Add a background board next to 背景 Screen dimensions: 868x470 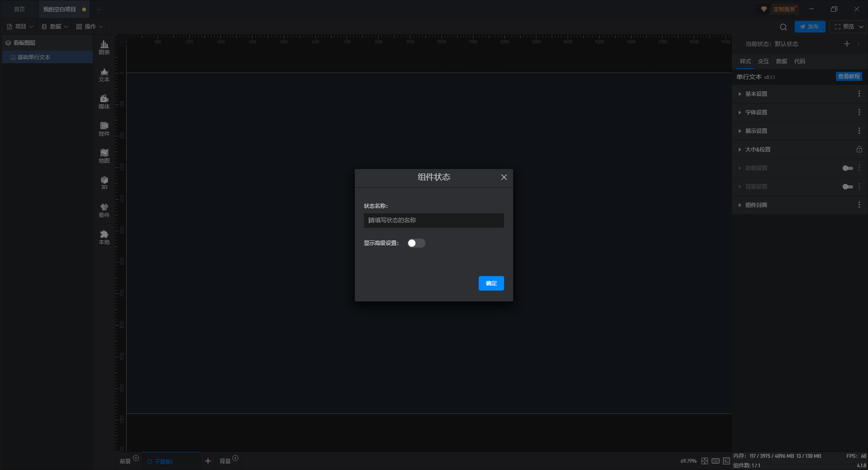tap(235, 458)
